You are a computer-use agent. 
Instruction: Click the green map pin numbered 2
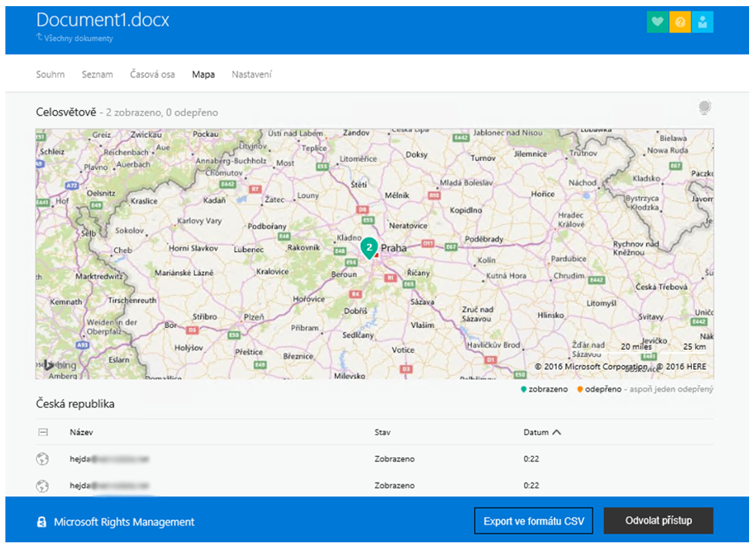(x=369, y=248)
